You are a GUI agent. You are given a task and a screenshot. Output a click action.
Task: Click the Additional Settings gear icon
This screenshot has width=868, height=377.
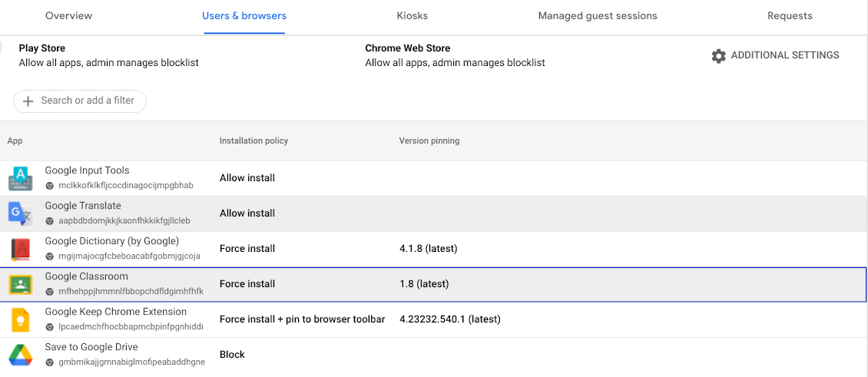coord(718,56)
